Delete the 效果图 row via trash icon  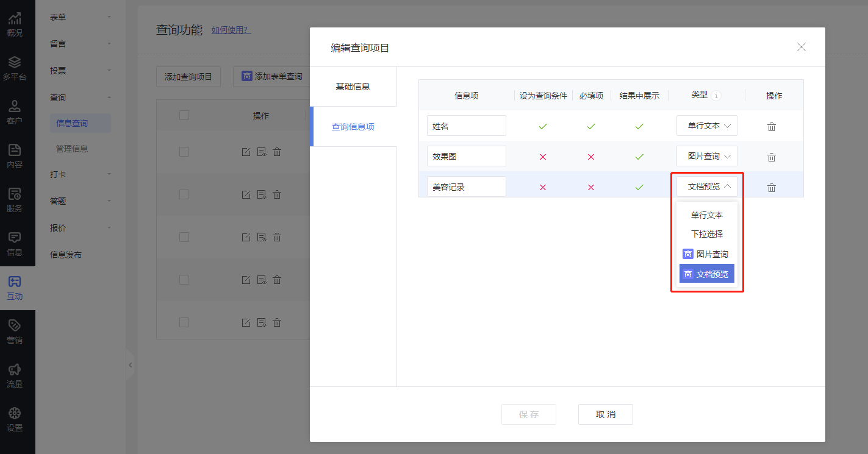[x=772, y=157]
